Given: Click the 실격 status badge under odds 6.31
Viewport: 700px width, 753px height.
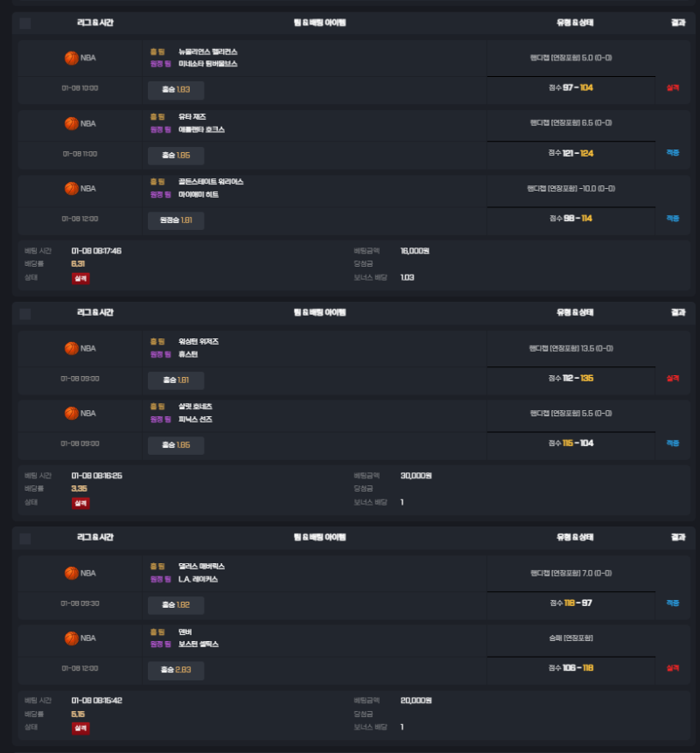Looking at the screenshot, I should [80, 278].
